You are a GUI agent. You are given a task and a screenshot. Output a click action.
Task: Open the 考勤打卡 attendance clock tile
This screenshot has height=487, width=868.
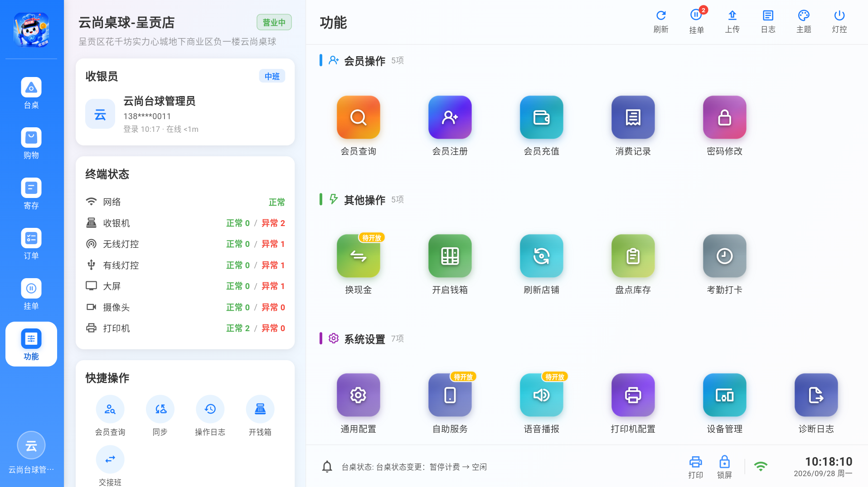pyautogui.click(x=724, y=264)
